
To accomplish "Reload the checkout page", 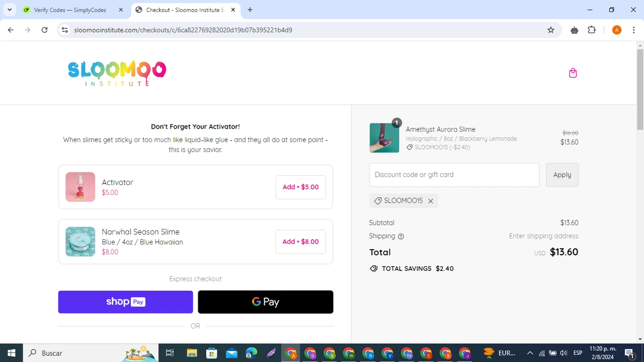I will [x=45, y=30].
